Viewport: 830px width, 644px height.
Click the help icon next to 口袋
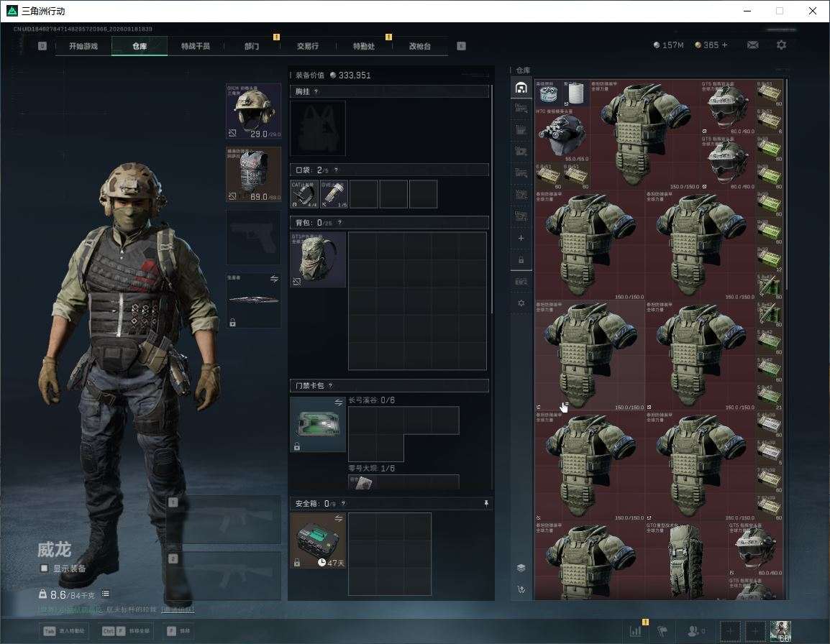click(336, 170)
